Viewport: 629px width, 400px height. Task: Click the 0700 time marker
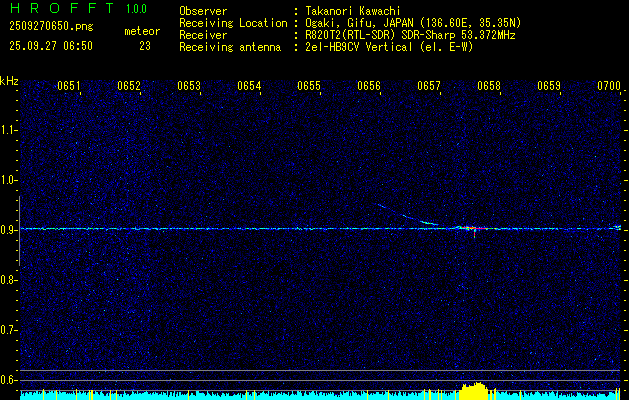pyautogui.click(x=609, y=86)
